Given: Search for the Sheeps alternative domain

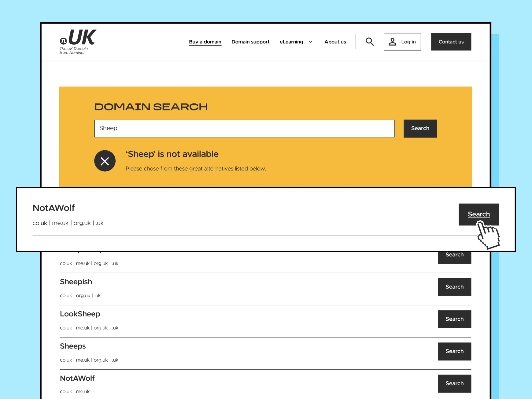Looking at the screenshot, I should [454, 351].
